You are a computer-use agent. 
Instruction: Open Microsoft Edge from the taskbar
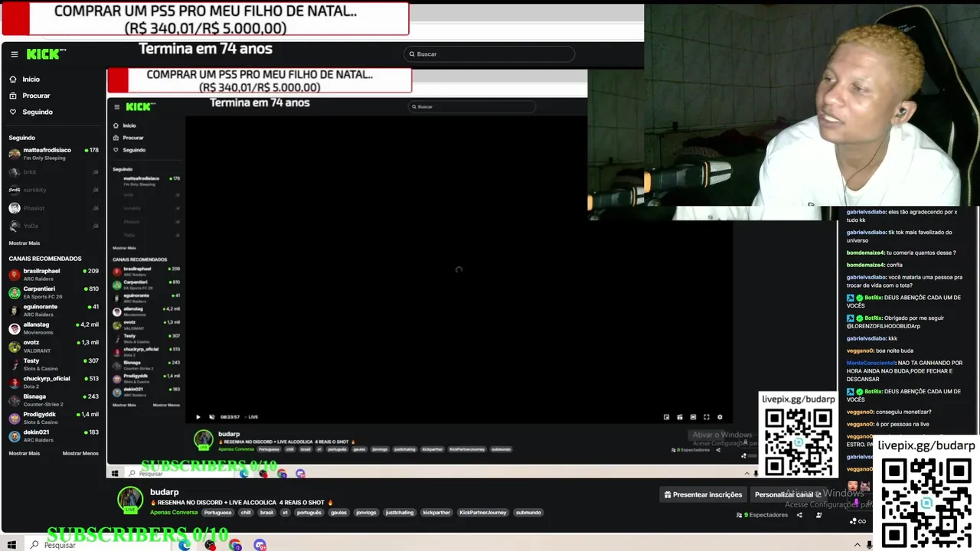pyautogui.click(x=185, y=545)
